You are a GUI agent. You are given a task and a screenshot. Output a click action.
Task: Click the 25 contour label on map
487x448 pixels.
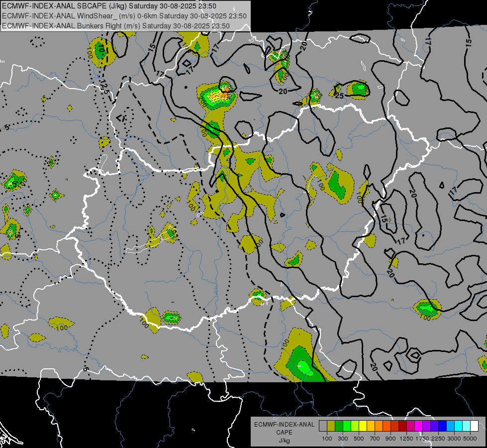[x=339, y=96]
